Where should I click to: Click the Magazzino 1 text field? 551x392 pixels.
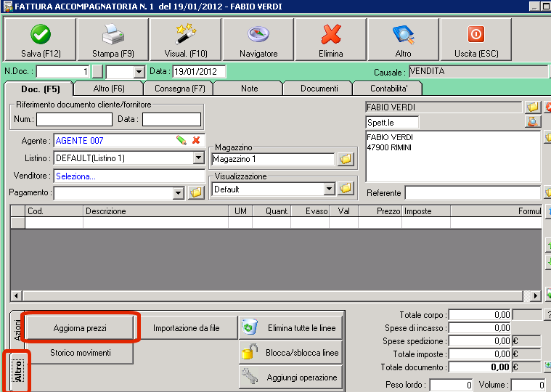273,159
